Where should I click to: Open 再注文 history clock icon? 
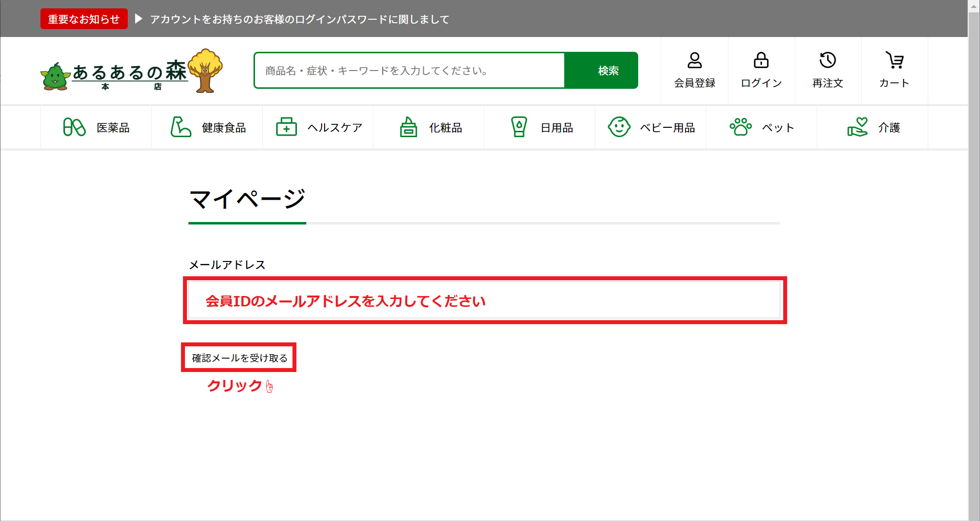[x=828, y=61]
